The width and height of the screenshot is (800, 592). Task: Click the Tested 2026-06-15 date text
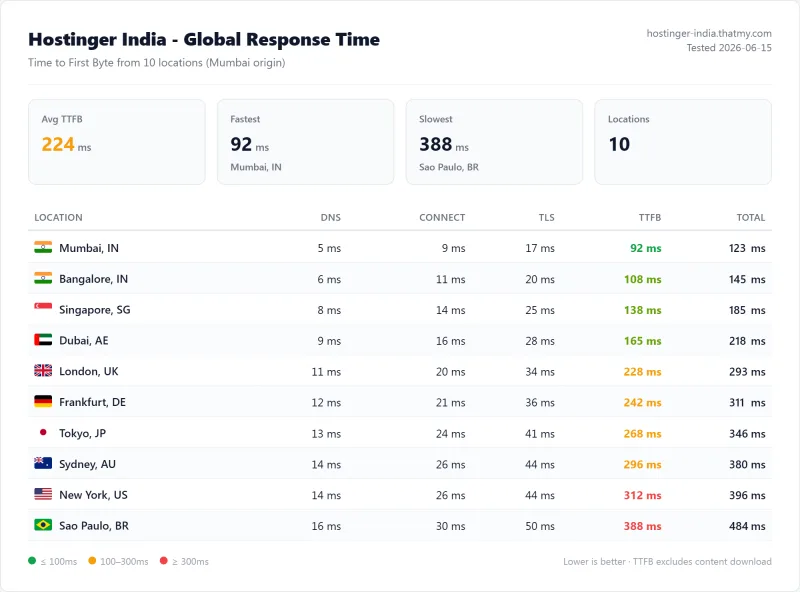(729, 47)
